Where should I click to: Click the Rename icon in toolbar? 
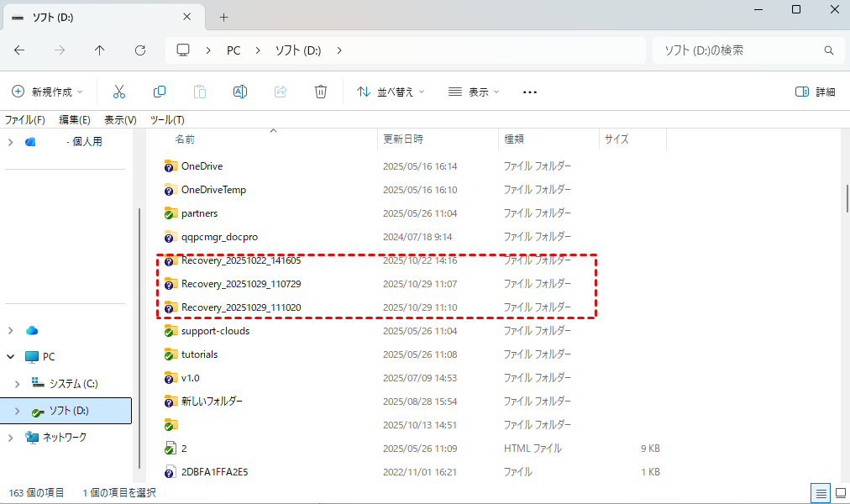(x=240, y=92)
